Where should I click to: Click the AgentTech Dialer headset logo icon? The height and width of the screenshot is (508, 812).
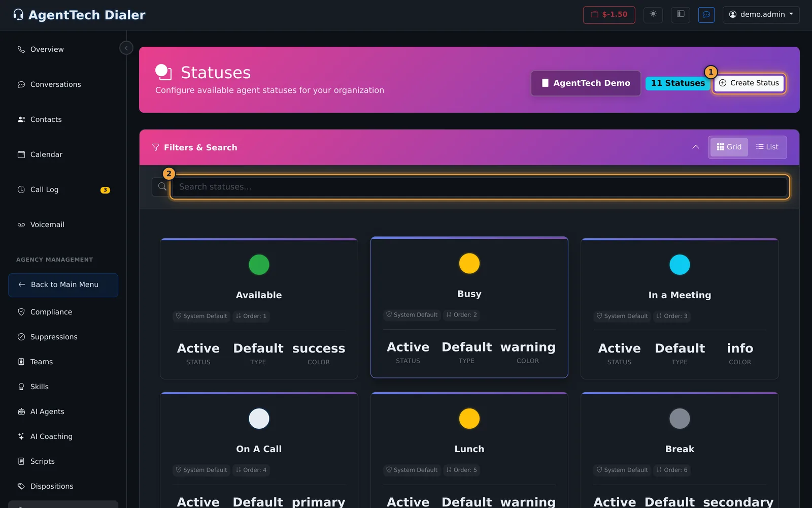point(18,15)
